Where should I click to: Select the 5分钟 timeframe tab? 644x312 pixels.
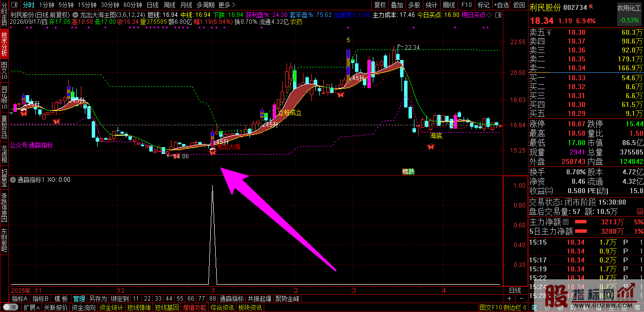(x=66, y=5)
